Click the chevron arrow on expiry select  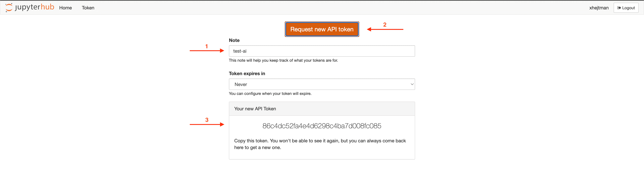pyautogui.click(x=412, y=84)
